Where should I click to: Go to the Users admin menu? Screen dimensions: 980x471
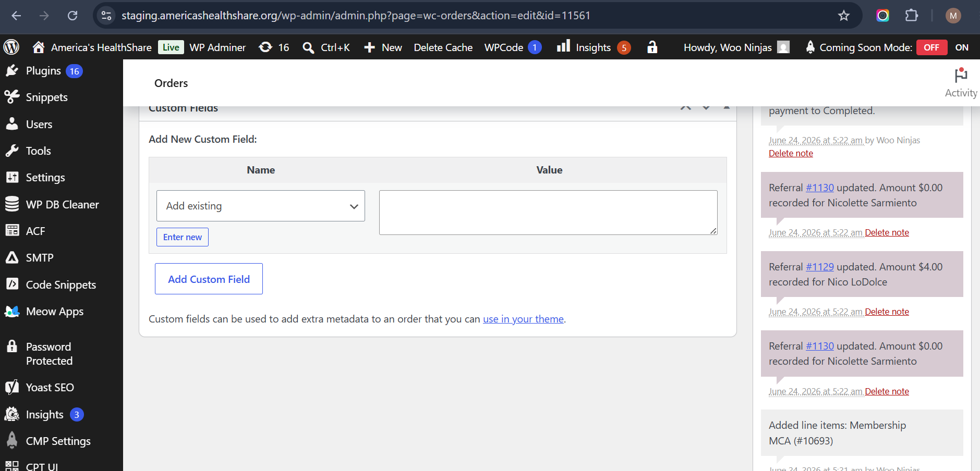click(x=39, y=125)
